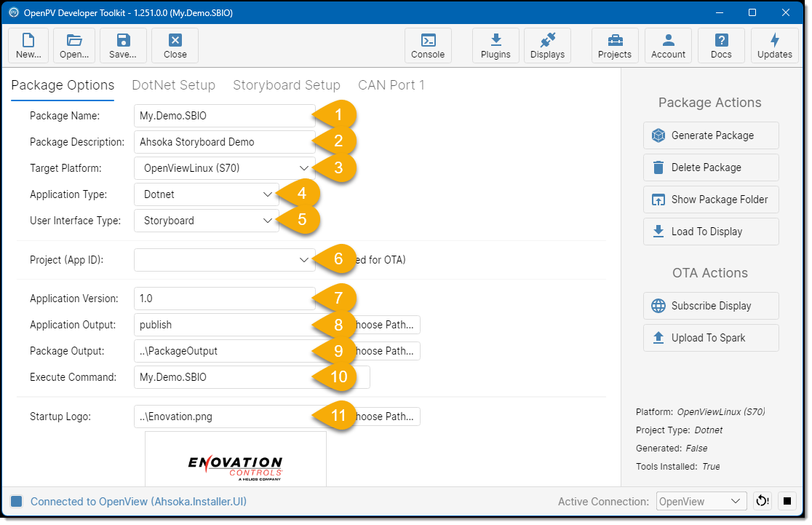Click the OTA Actions heading
812x525 pixels.
coord(710,273)
